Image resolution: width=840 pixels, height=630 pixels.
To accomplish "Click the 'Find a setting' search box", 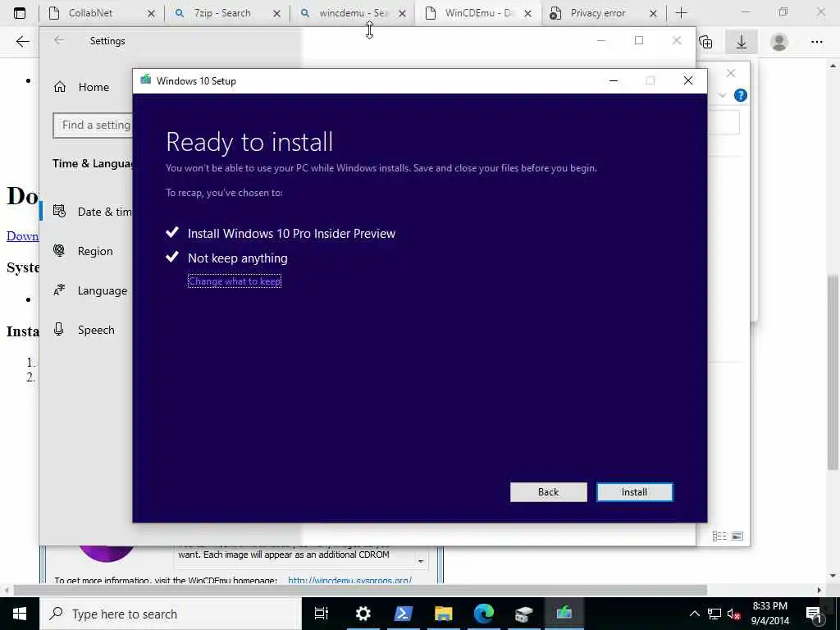I will (93, 125).
